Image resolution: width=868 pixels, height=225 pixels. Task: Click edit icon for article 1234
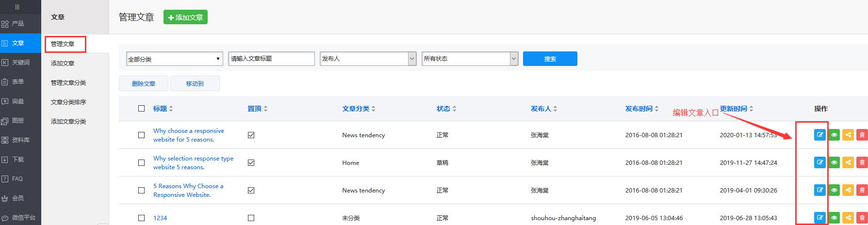(819, 218)
